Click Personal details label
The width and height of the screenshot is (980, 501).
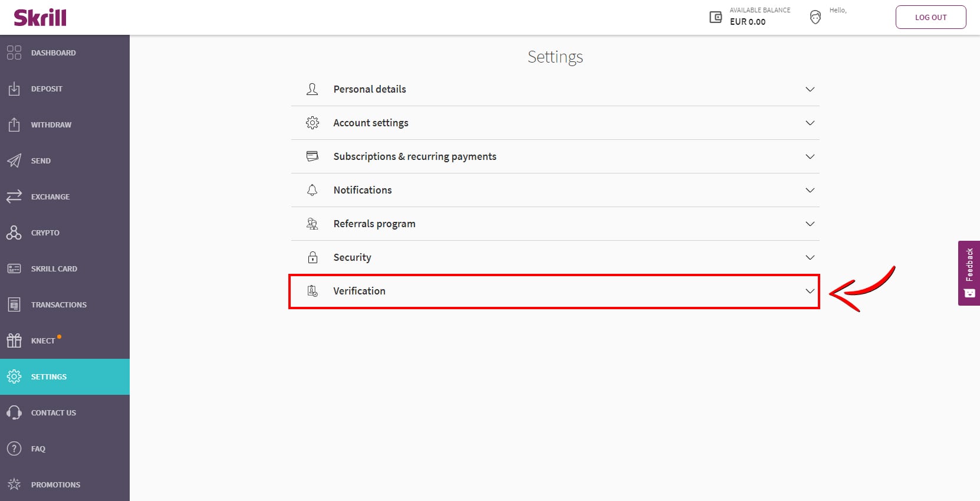pos(370,89)
